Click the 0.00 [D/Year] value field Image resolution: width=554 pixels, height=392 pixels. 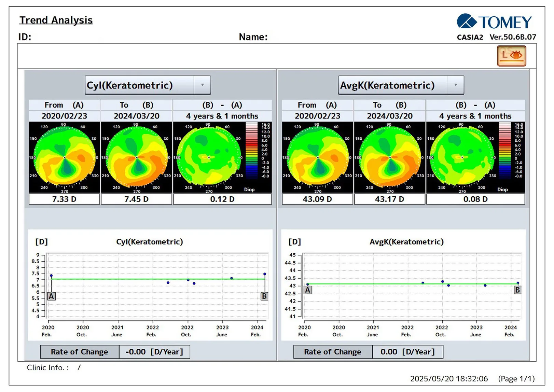[407, 352]
